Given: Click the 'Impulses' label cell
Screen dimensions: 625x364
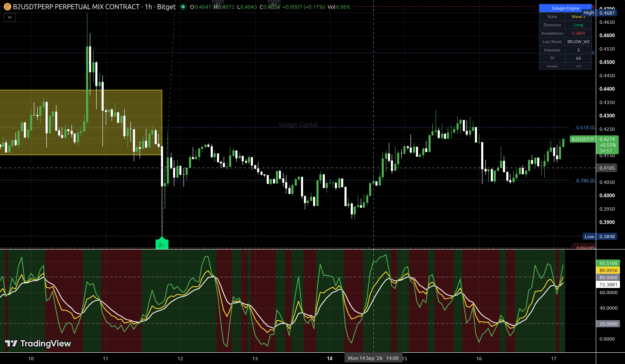Looking at the screenshot, I should click(552, 50).
